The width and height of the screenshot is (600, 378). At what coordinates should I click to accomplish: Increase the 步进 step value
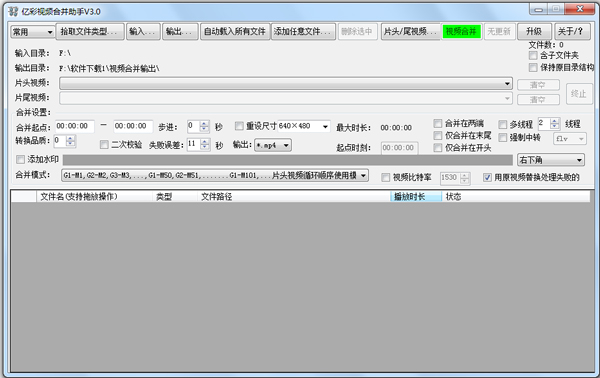(x=205, y=124)
